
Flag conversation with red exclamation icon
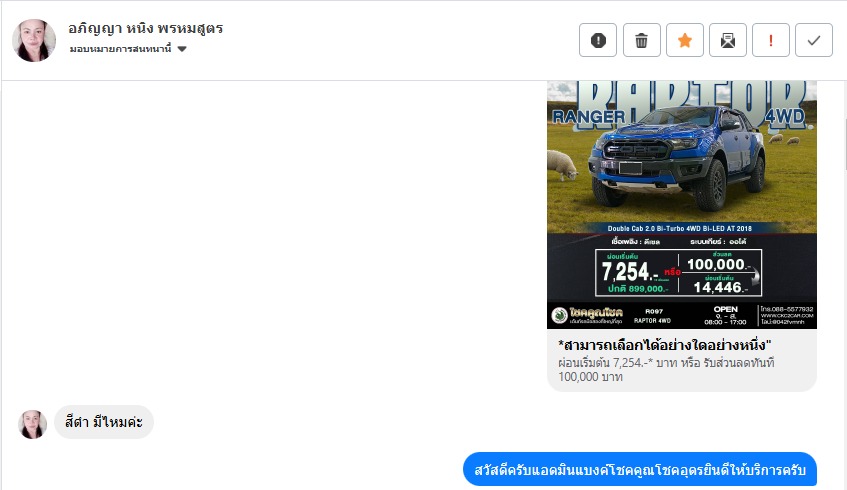click(x=771, y=40)
